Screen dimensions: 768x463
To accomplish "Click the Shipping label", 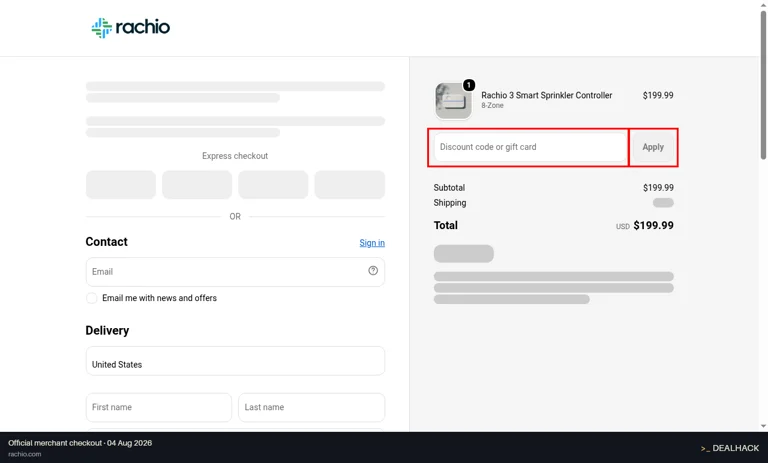I will coord(450,203).
